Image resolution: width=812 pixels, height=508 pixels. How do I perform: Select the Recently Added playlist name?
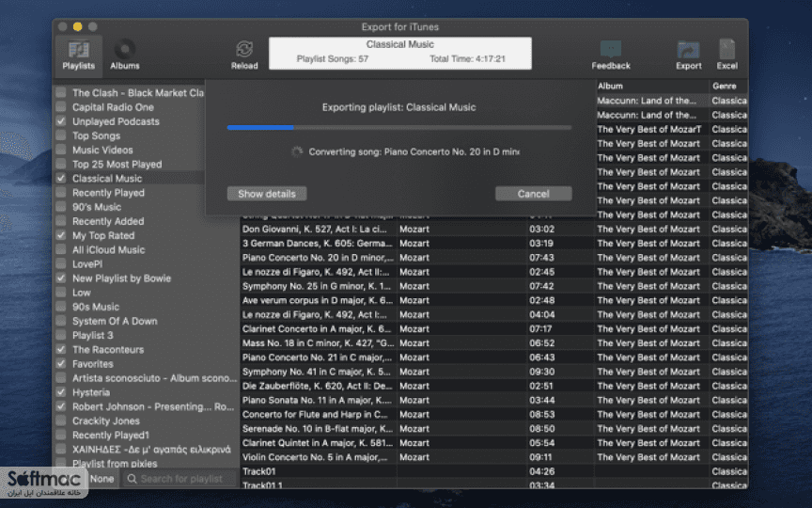(108, 221)
